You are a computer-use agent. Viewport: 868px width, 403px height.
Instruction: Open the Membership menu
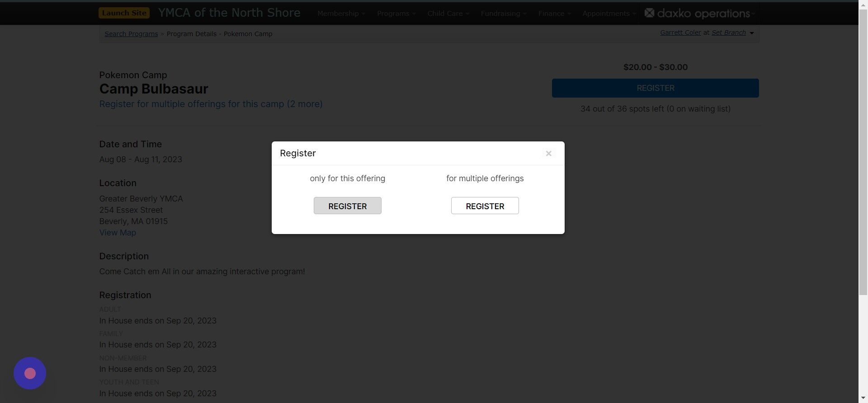click(341, 14)
